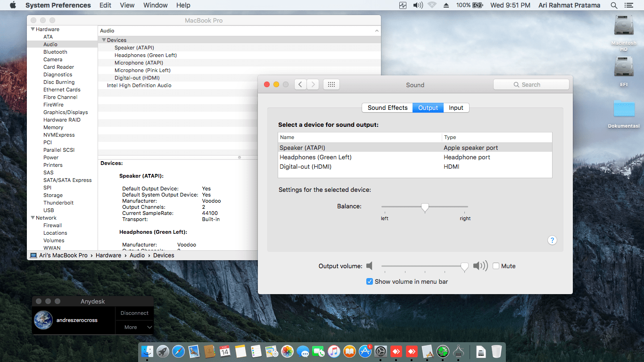
Task: Open the Apple menu
Action: pos(13,5)
